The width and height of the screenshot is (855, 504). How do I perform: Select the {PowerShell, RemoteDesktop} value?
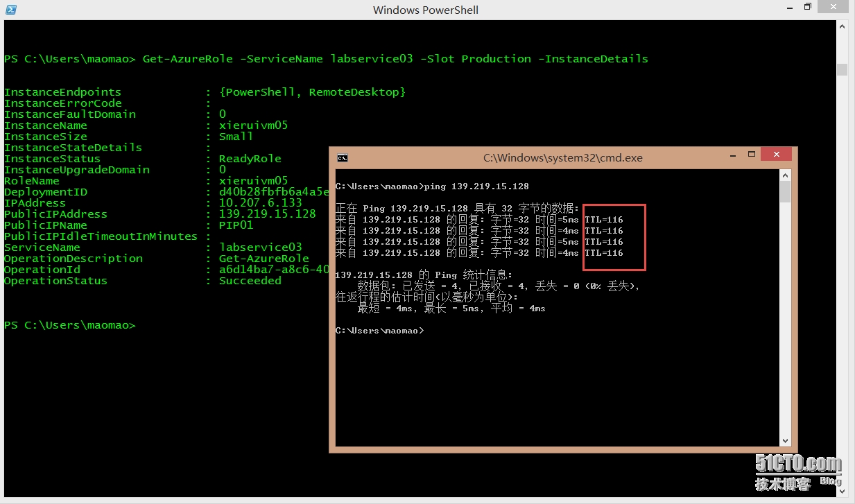(312, 92)
